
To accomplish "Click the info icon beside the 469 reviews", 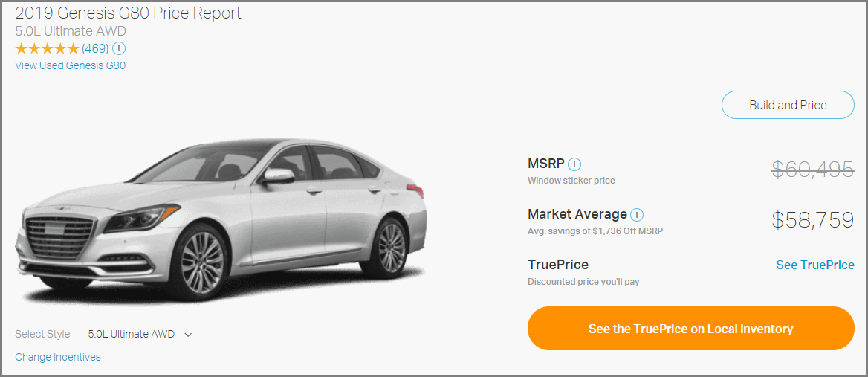I will coord(118,49).
